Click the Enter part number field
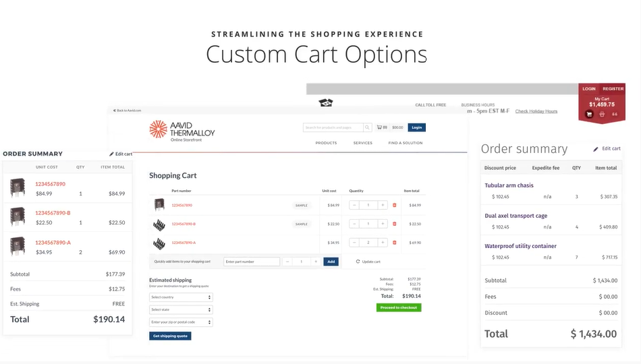 click(251, 262)
